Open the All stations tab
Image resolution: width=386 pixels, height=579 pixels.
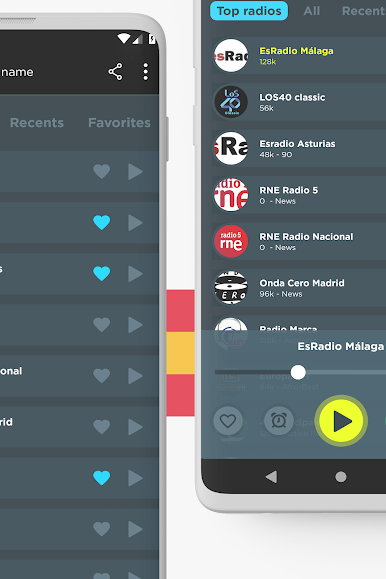(312, 11)
